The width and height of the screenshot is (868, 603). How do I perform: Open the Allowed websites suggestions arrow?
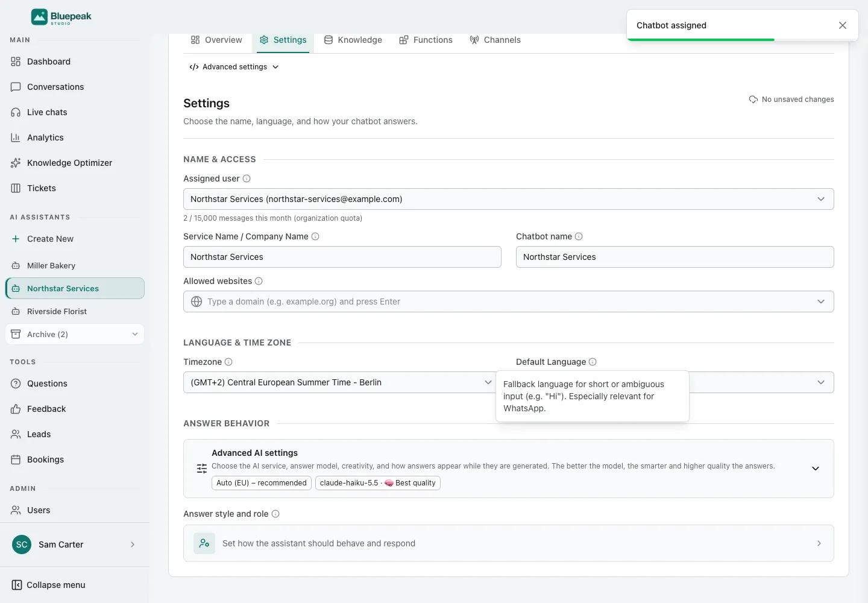pos(821,301)
